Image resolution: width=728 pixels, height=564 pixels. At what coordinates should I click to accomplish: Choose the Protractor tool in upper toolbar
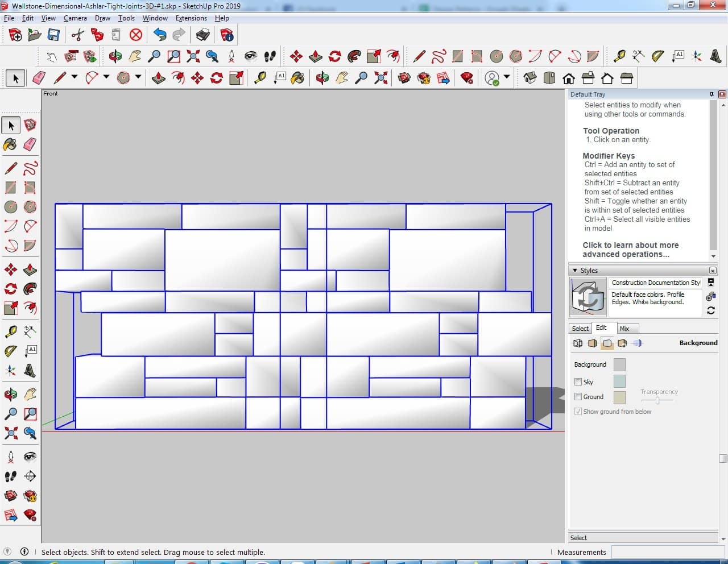(x=657, y=56)
